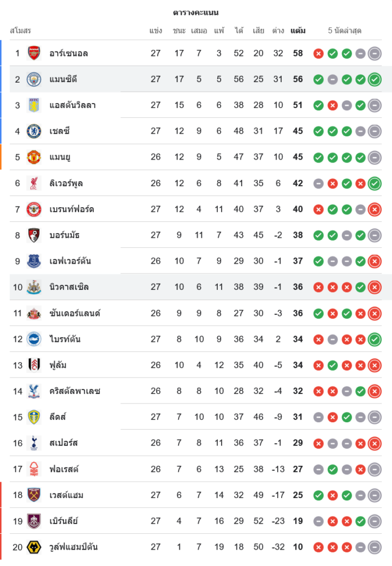Click the ตารางคะแนน table title
The width and height of the screenshot is (392, 566).
(x=196, y=12)
